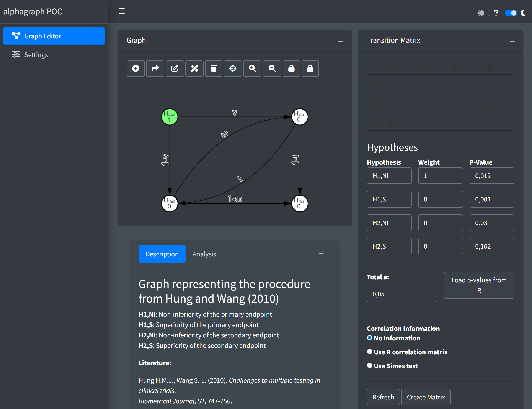Toggle the help mode switch
Screen dimensions: 532x409
(x=484, y=13)
